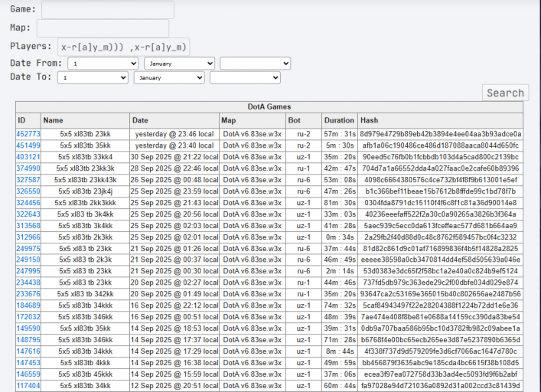This screenshot has height=392, width=541.
Task: Open game ID 451499 link
Action: point(28,145)
